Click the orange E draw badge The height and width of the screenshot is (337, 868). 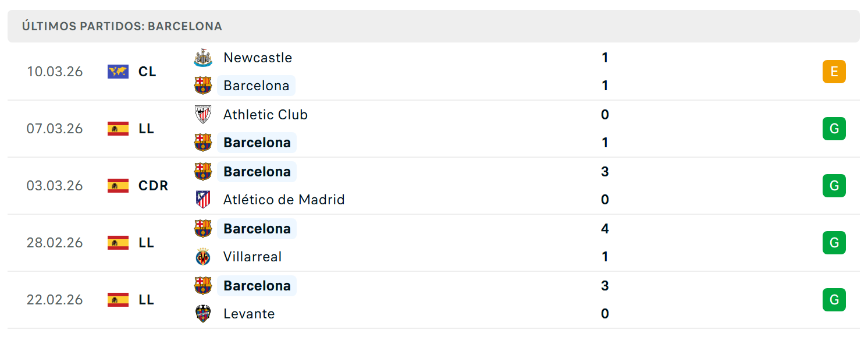[834, 72]
